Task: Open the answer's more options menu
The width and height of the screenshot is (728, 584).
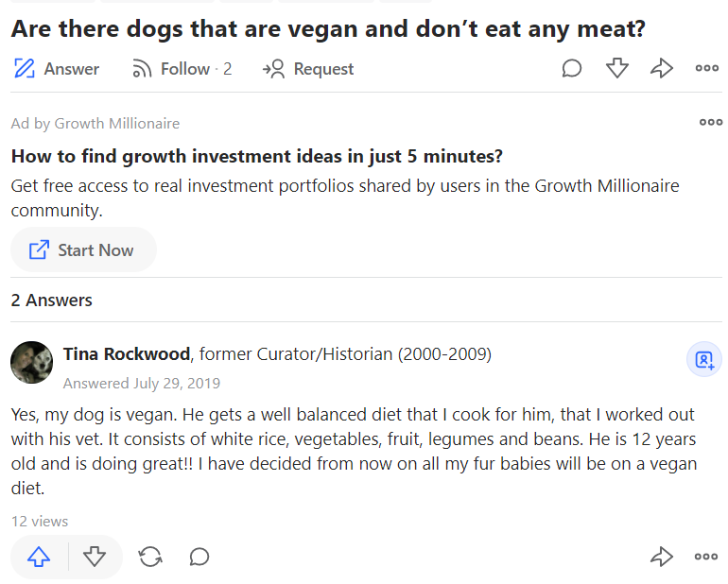Action: [706, 557]
